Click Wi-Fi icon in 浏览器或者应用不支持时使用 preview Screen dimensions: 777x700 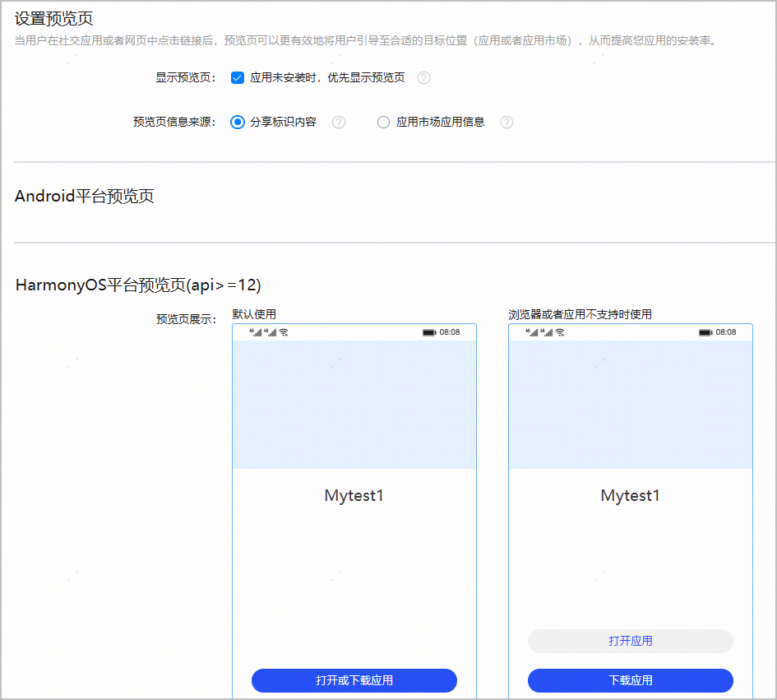tap(560, 332)
